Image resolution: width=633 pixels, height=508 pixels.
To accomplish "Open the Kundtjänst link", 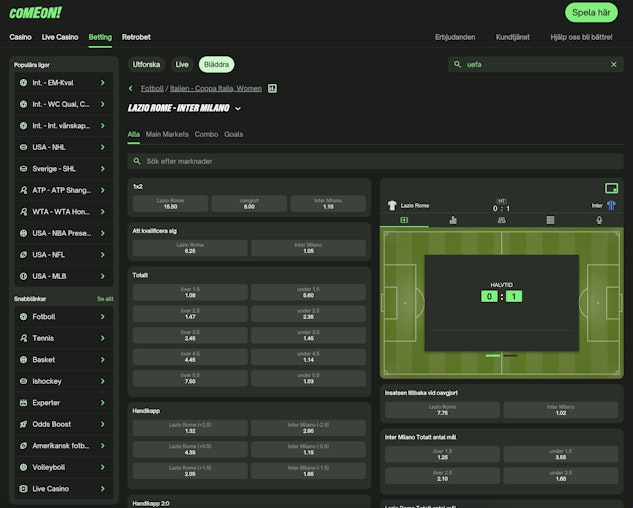I will (x=513, y=37).
